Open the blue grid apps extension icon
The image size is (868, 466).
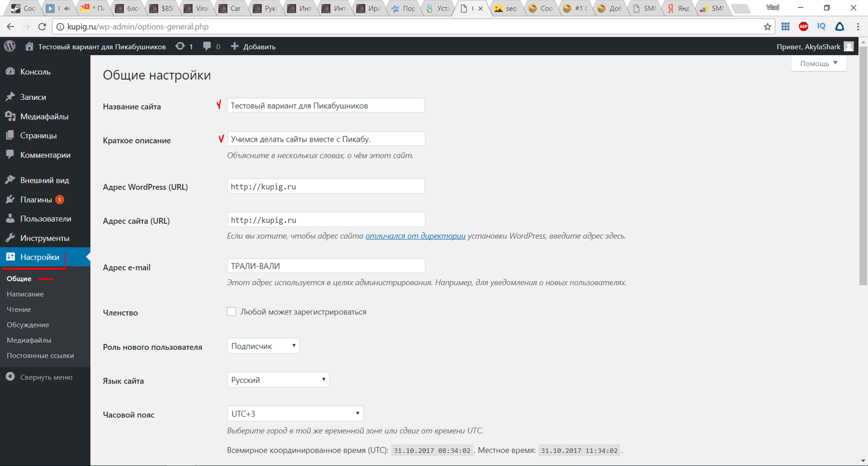tap(786, 27)
